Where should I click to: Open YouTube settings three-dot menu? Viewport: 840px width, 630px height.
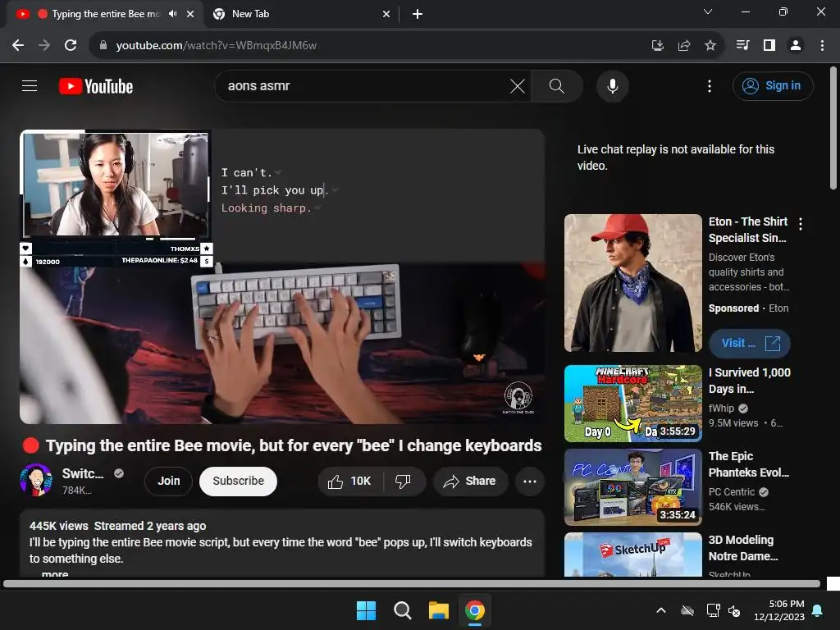[x=710, y=85]
